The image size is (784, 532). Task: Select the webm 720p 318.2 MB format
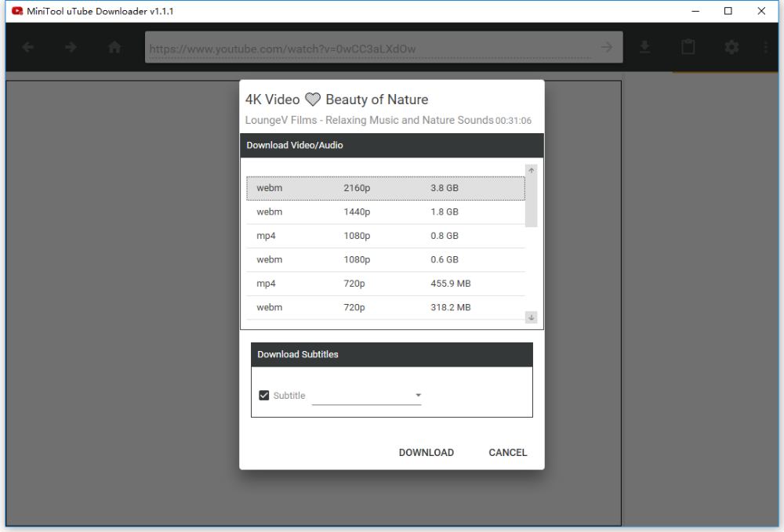coord(386,308)
